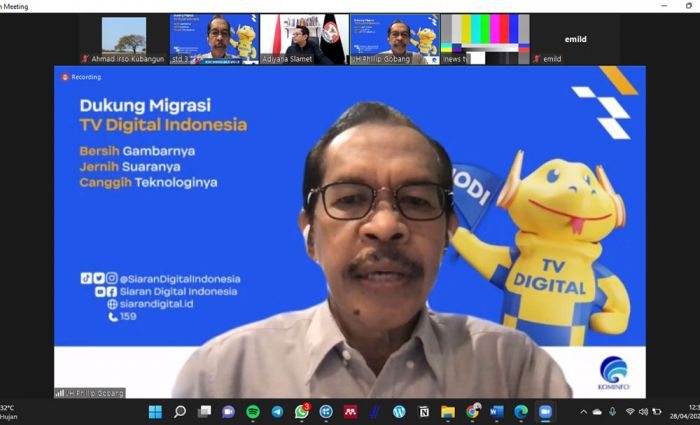Open the Windows Start menu

[155, 412]
